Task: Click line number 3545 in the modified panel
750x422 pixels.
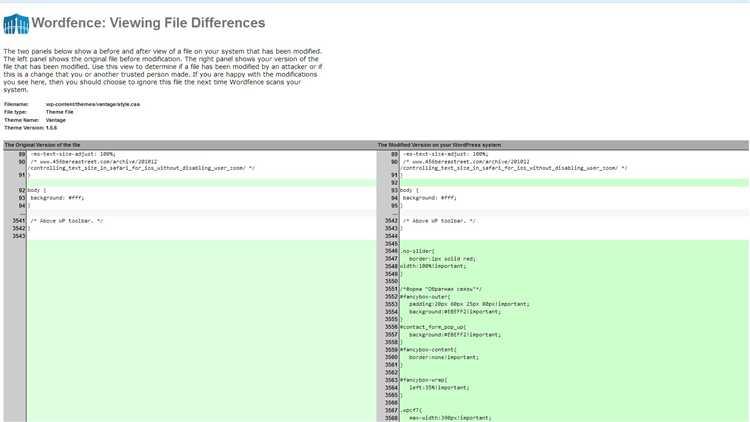Action: 391,244
